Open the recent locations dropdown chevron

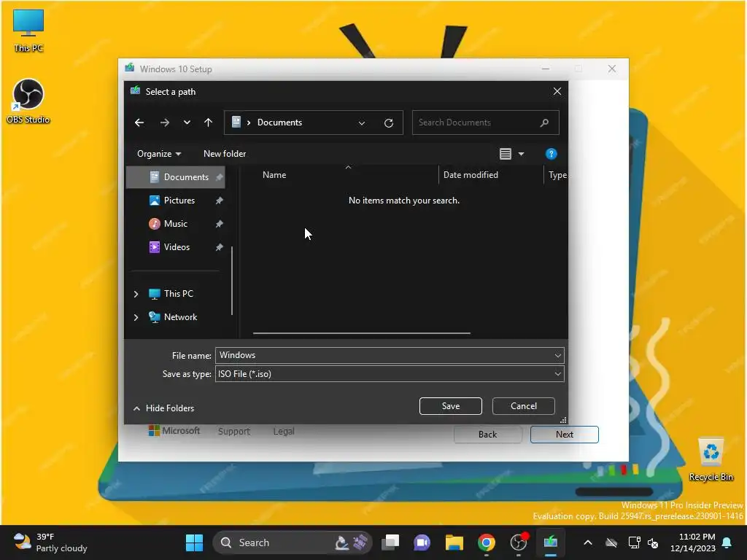(187, 122)
